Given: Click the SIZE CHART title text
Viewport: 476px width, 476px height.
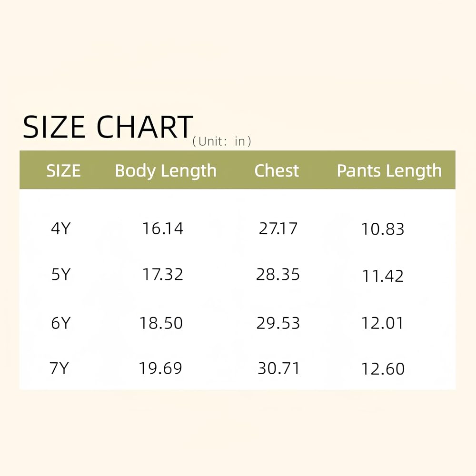Looking at the screenshot, I should 108,127.
